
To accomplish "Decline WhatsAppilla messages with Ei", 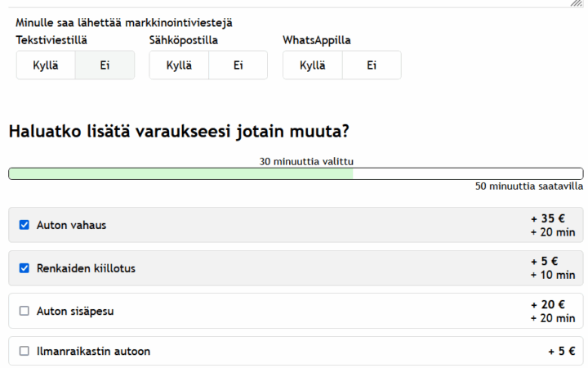I will coord(372,65).
